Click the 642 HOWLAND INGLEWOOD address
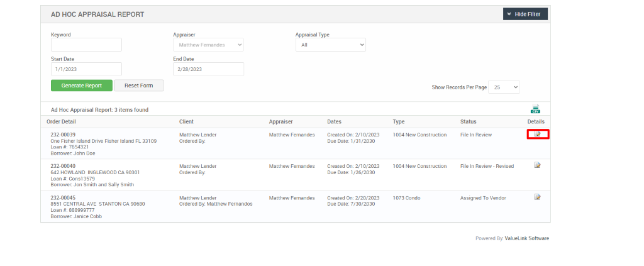Viewport: 644px width, 266px height. tap(95, 172)
